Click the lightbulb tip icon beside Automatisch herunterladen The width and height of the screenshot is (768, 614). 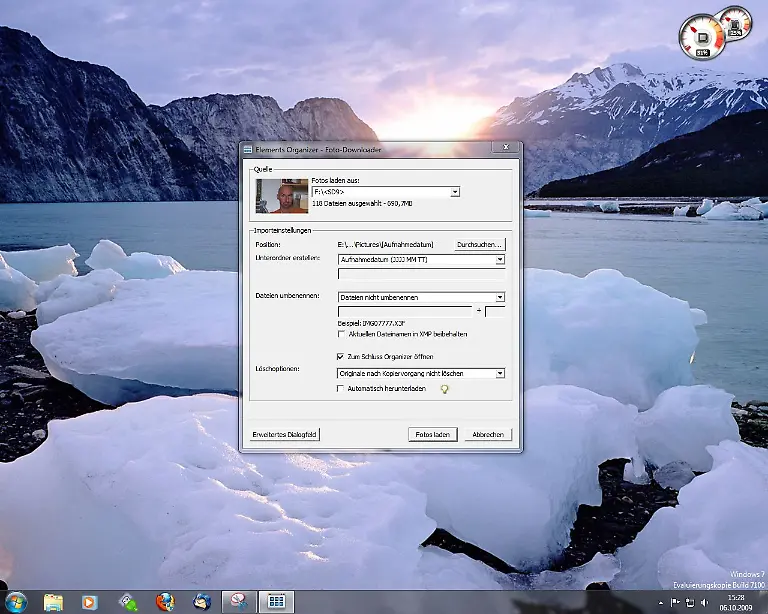[x=445, y=389]
